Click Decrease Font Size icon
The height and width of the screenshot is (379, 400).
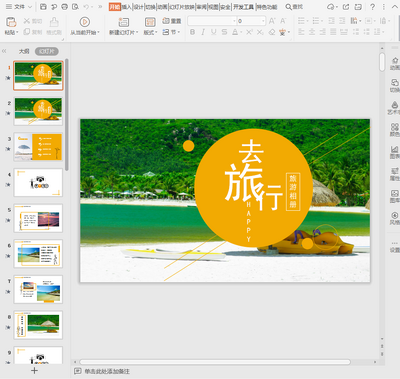pos(283,21)
